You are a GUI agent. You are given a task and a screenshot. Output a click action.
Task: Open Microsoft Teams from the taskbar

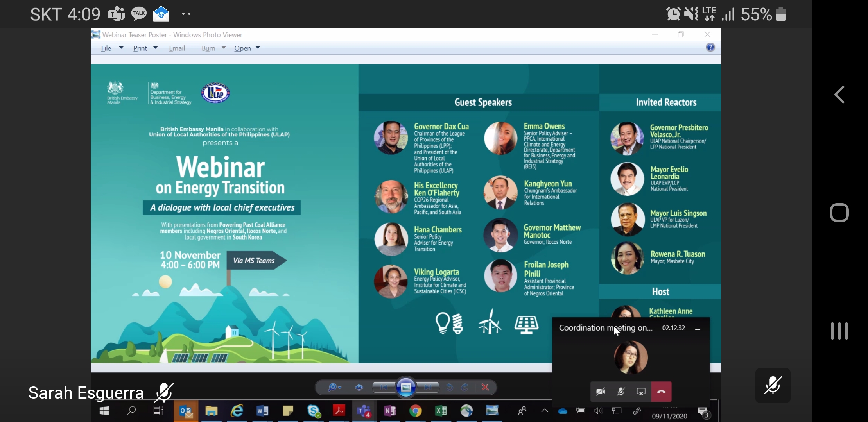pyautogui.click(x=364, y=411)
